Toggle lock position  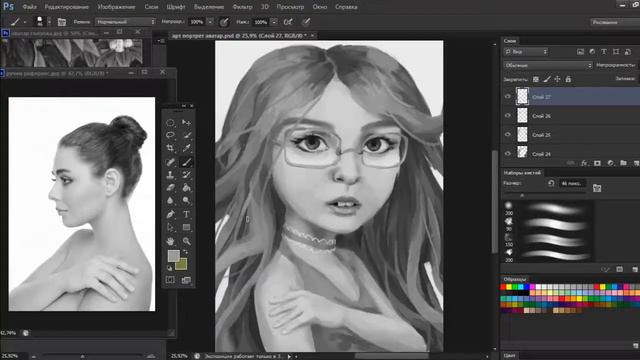558,79
